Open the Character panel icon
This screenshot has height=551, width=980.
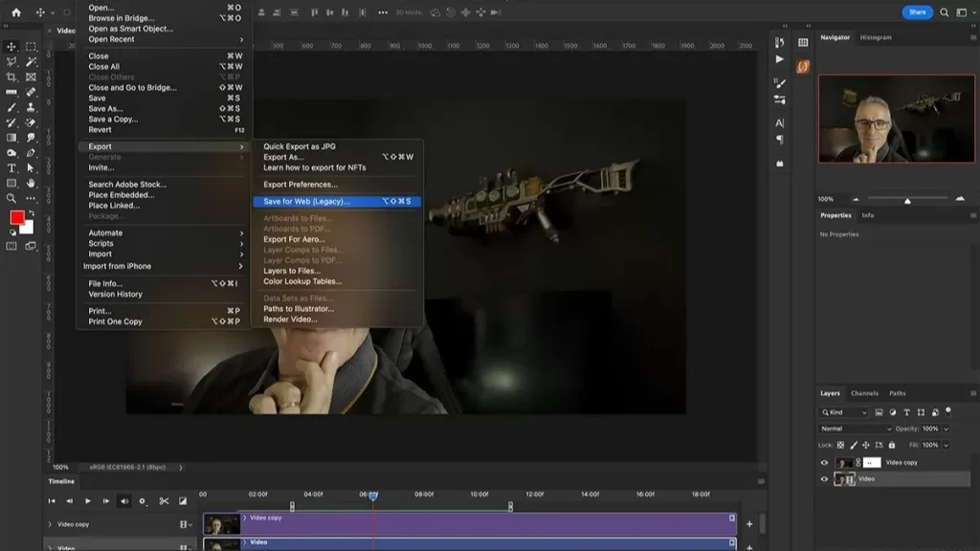pos(779,123)
